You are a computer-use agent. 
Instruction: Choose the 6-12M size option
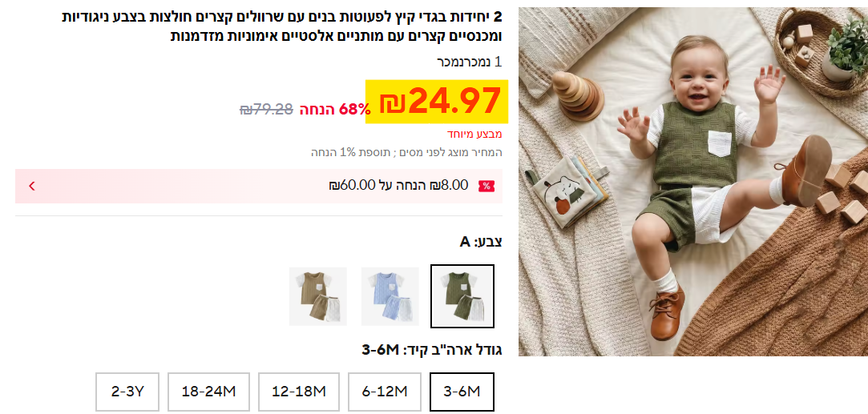[385, 392]
